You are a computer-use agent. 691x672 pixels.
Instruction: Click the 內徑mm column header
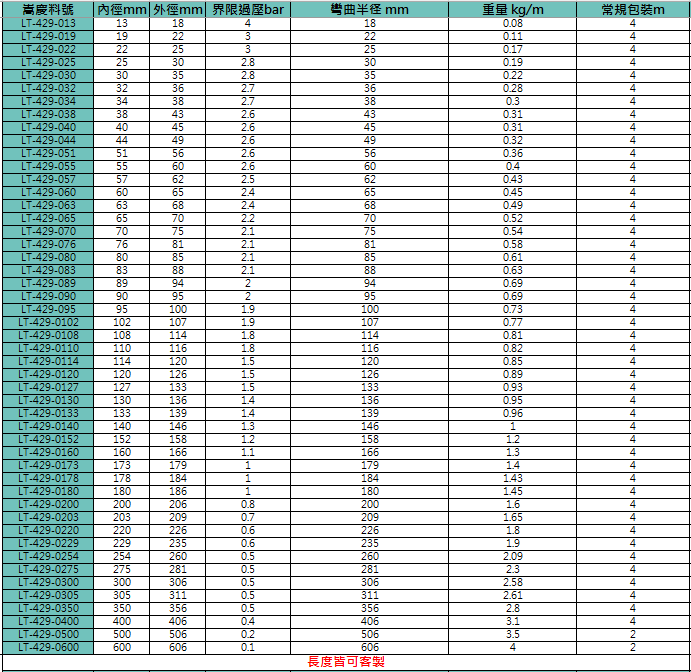pos(122,10)
